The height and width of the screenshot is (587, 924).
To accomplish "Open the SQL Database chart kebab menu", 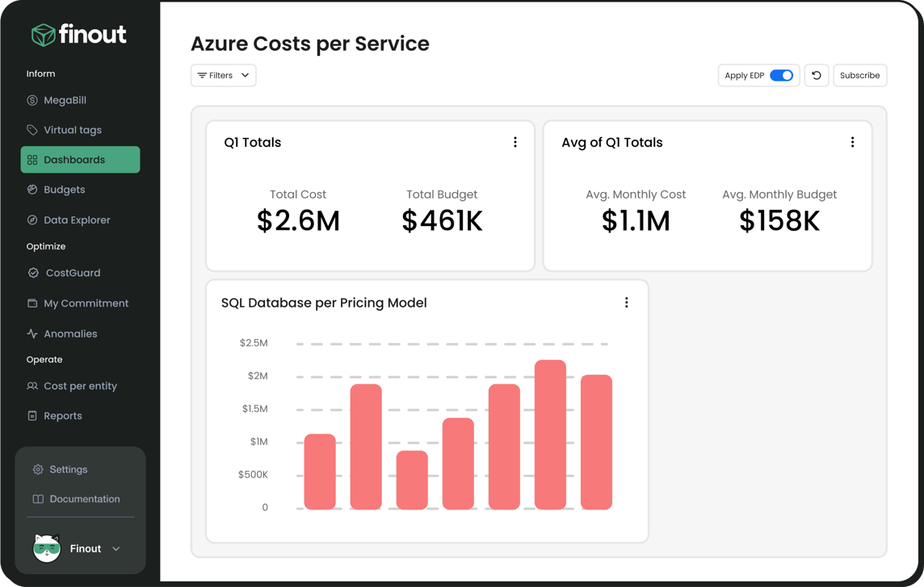I will [x=626, y=302].
